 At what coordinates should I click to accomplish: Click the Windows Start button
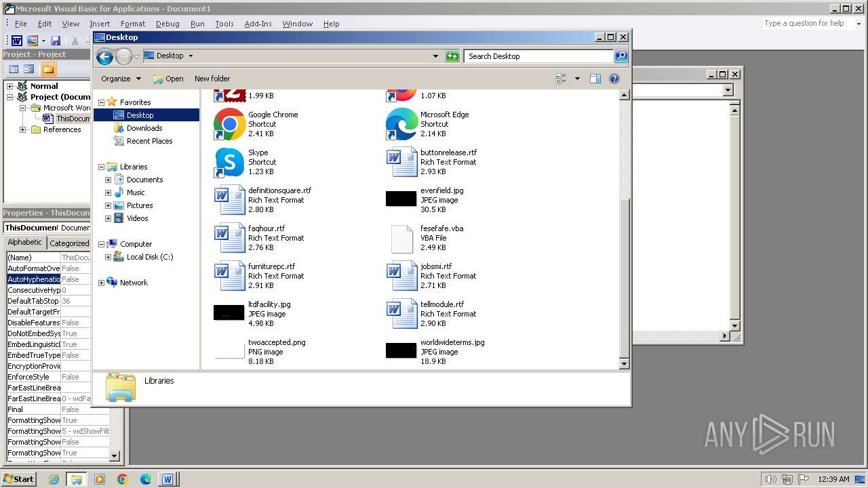pyautogui.click(x=19, y=479)
